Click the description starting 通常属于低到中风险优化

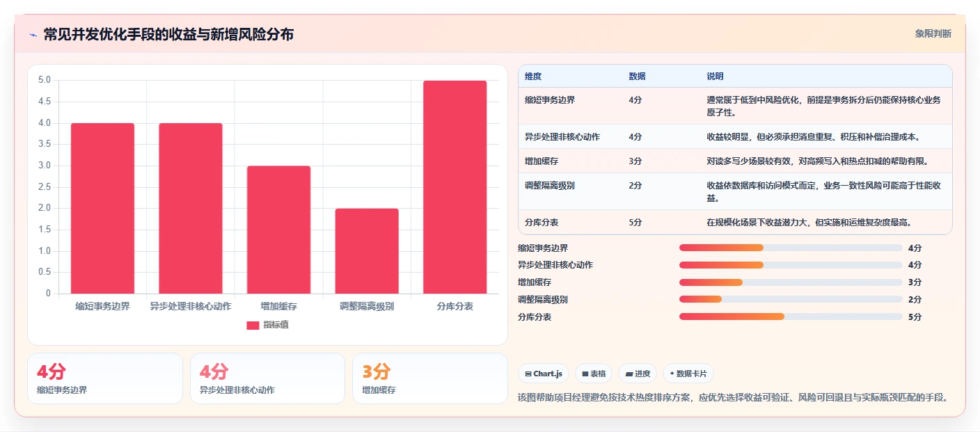823,106
